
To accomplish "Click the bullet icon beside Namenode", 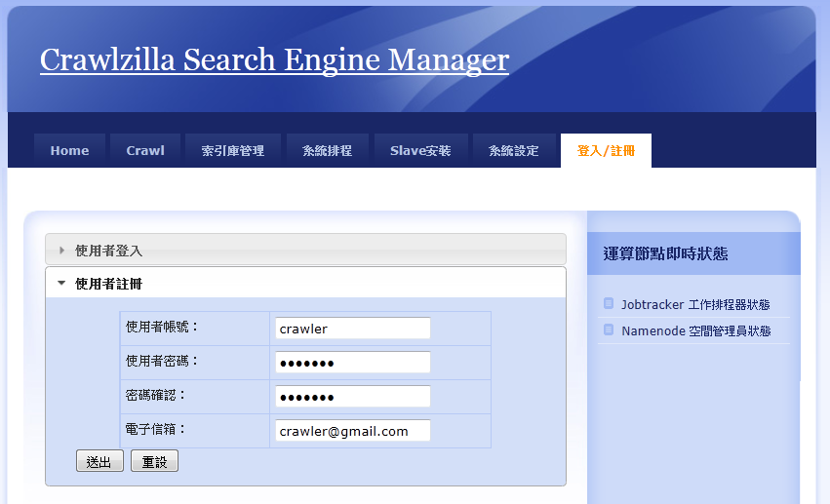I will coord(609,330).
